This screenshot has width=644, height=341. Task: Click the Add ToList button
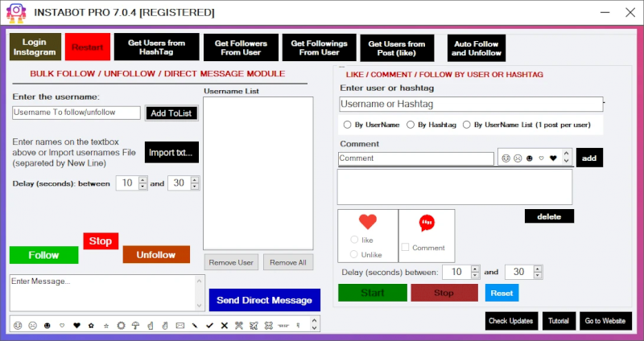pos(171,113)
